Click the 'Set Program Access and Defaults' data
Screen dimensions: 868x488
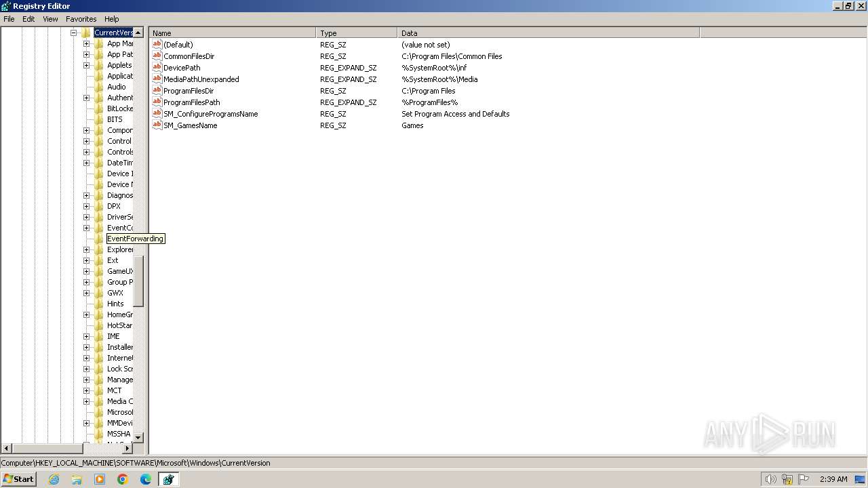[x=456, y=114]
